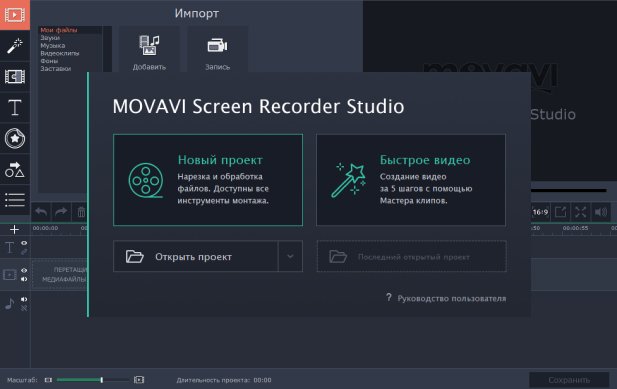Click the Добавить add media files icon

149,46
